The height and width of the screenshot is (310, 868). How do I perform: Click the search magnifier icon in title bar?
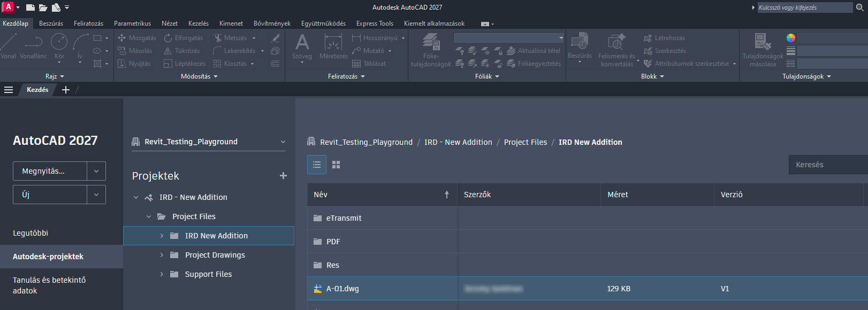[x=860, y=7]
